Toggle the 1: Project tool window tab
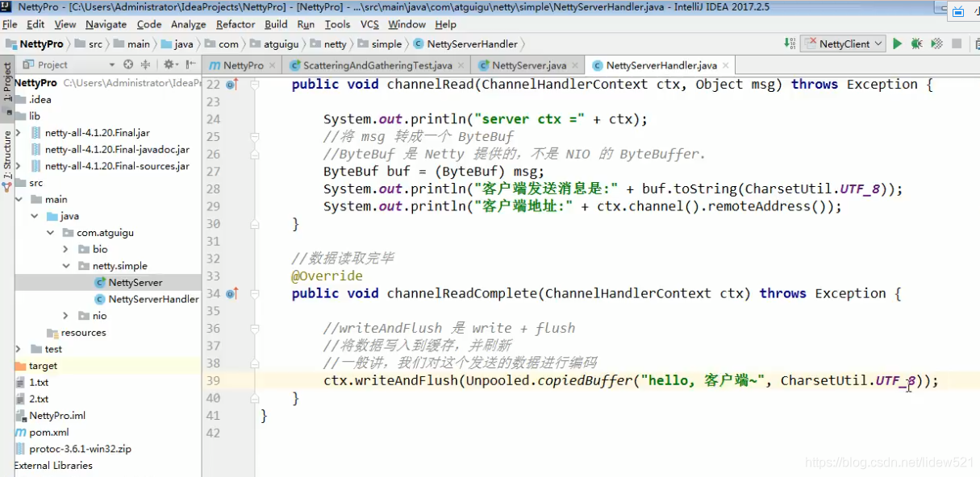Viewport: 980px width, 477px height. tap(7, 88)
